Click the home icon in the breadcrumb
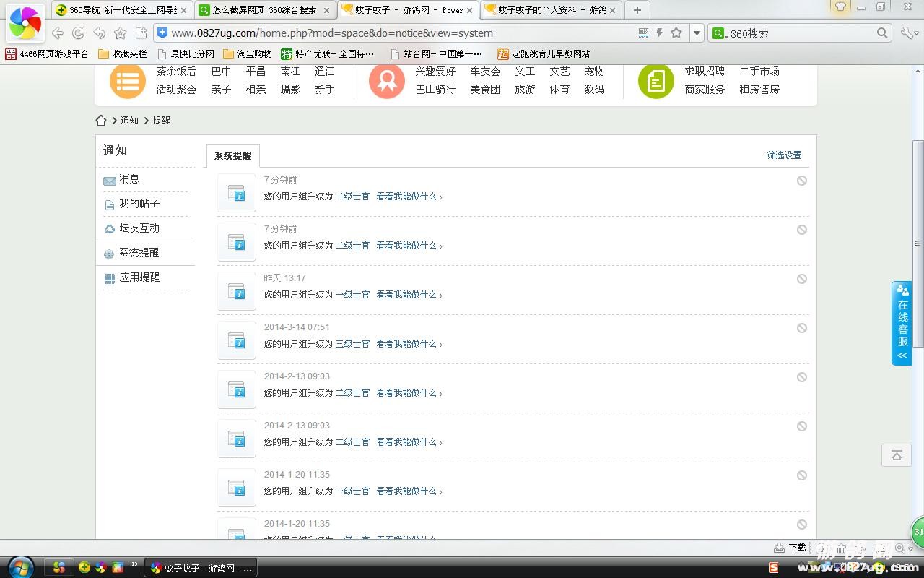Screen dimensions: 924x578 (101, 121)
